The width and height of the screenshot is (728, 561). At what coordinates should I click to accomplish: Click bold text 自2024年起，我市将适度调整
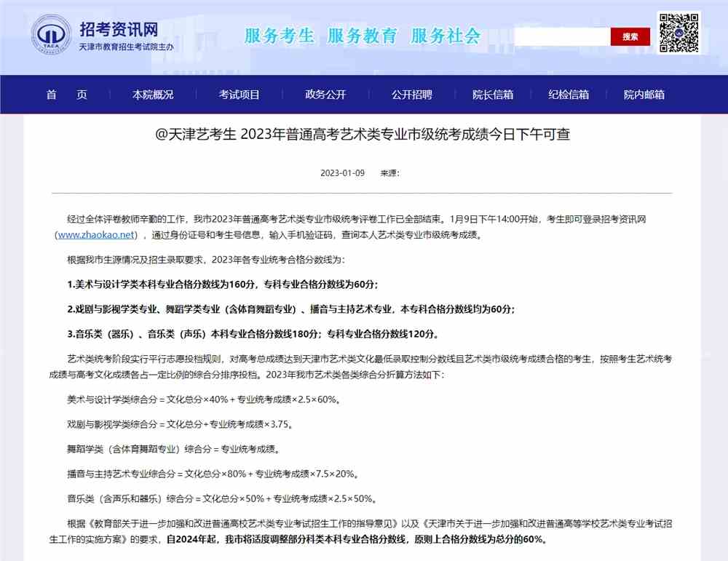coord(357,539)
